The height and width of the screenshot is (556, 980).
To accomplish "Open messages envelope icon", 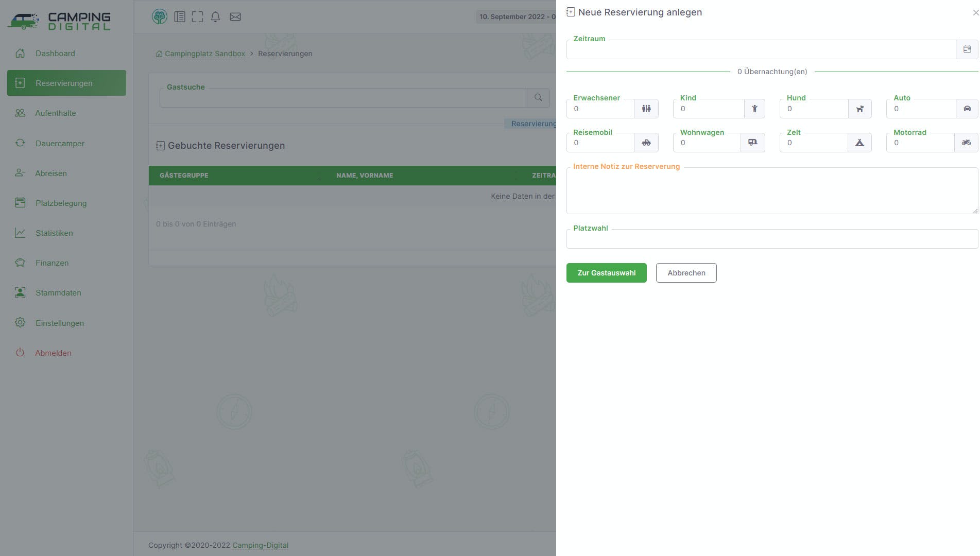I will click(235, 17).
